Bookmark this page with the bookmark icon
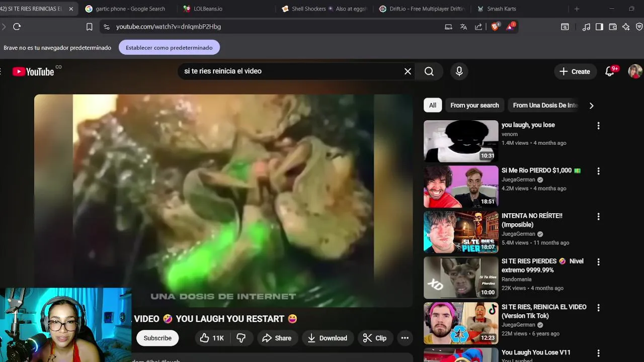 coord(89,27)
